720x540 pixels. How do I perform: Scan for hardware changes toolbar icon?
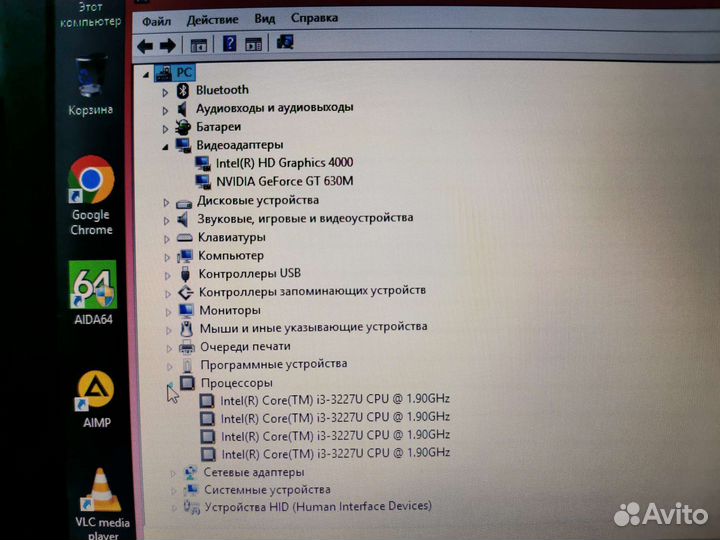point(285,42)
